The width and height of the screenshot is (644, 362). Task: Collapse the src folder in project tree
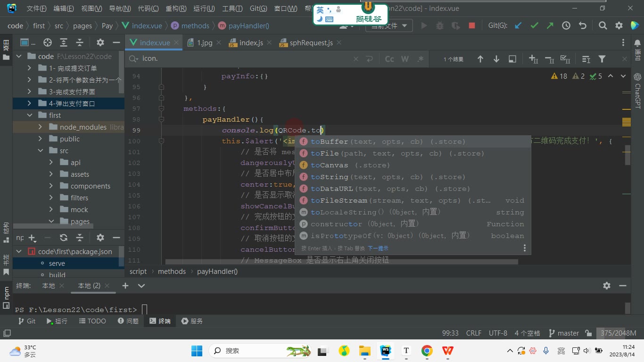[40, 151]
